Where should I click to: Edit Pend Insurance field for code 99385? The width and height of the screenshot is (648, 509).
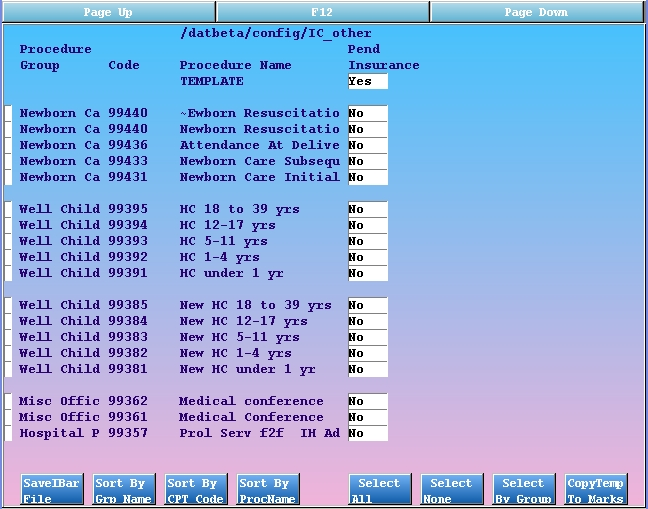(x=368, y=305)
